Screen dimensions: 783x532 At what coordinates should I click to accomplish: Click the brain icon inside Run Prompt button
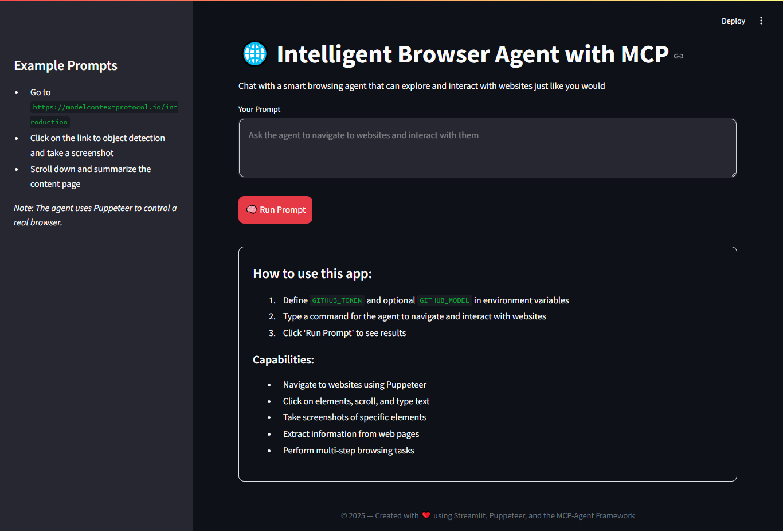pos(252,209)
